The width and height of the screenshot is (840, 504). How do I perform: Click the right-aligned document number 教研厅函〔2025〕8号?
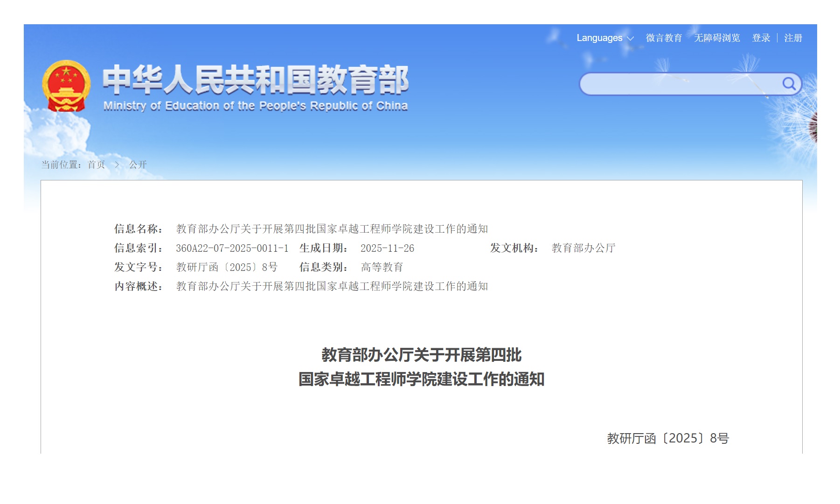[667, 438]
